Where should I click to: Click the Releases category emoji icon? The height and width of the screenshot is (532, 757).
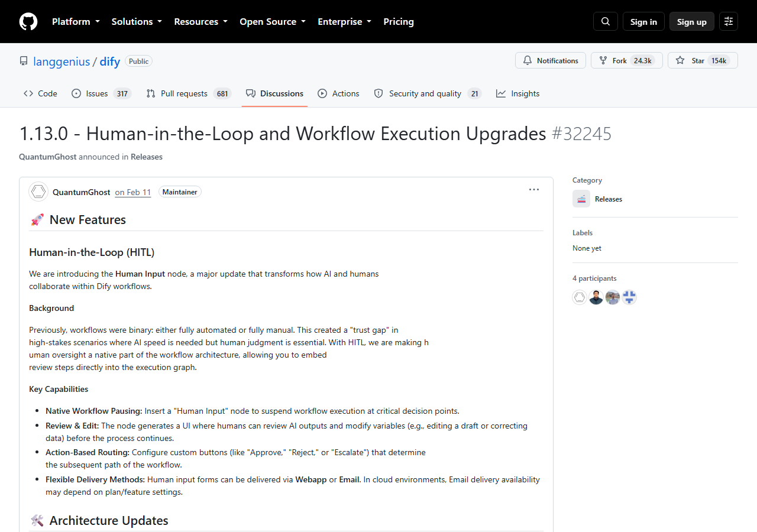tap(581, 199)
